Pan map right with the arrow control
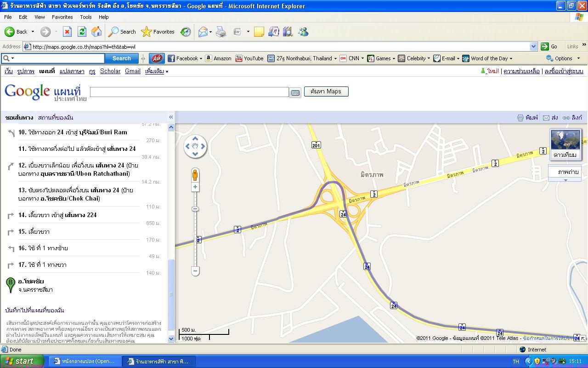Viewport: 588px width, 368px height. coord(204,146)
